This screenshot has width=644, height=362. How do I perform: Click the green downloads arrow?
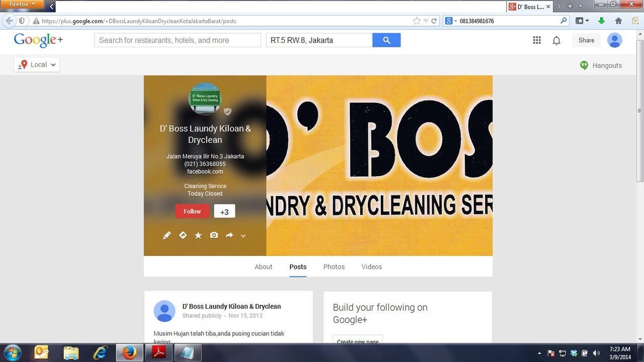tap(601, 21)
